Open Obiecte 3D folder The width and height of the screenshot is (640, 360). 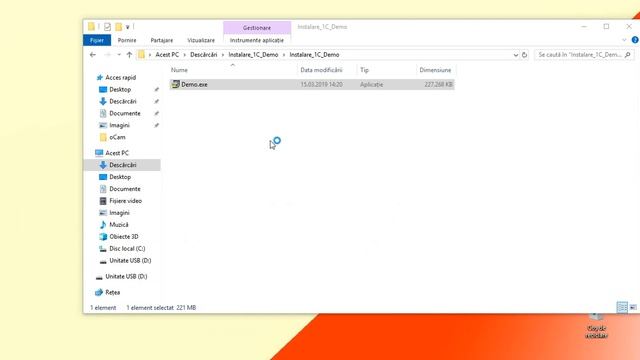pyautogui.click(x=124, y=237)
